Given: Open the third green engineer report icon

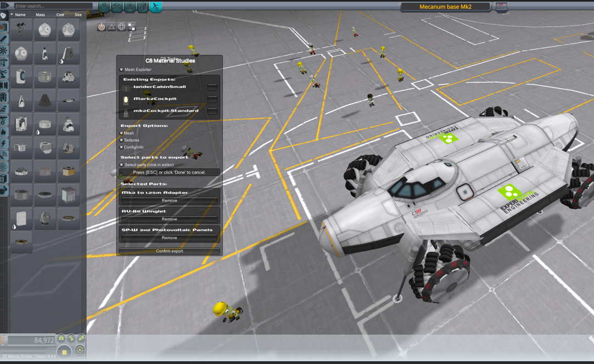Looking at the screenshot, I should (x=81, y=338).
